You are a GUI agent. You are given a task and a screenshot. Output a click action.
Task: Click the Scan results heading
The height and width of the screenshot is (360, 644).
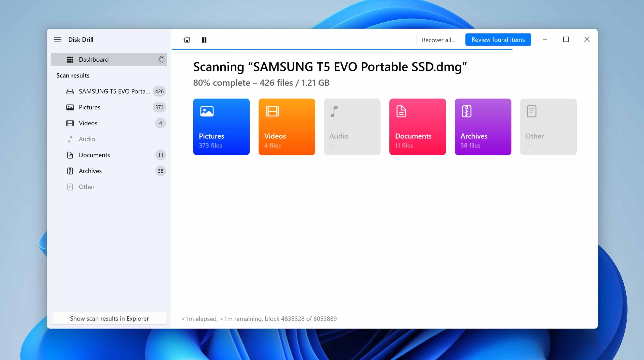[x=73, y=75]
